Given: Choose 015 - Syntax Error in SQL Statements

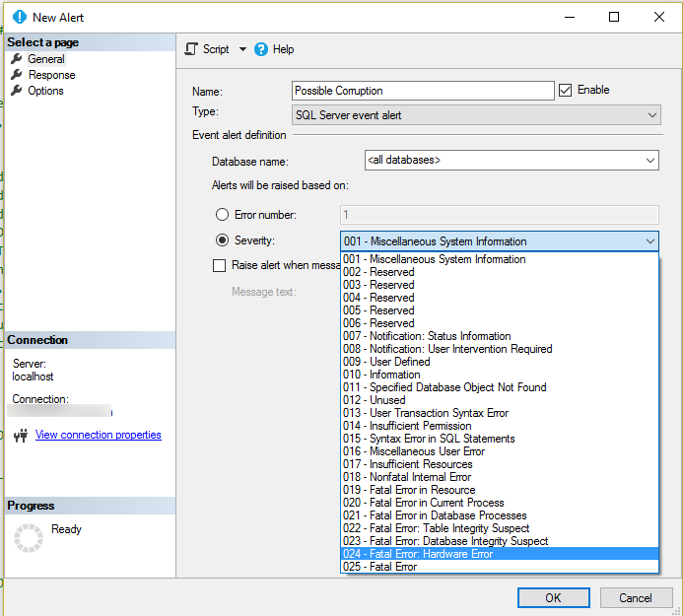Looking at the screenshot, I should [499, 439].
